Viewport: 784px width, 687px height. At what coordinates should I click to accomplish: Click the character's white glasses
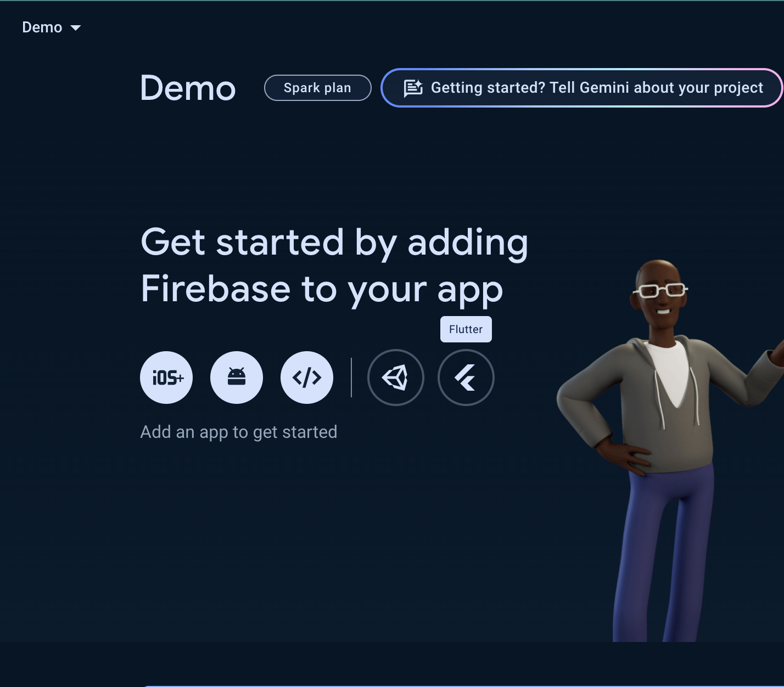click(661, 290)
